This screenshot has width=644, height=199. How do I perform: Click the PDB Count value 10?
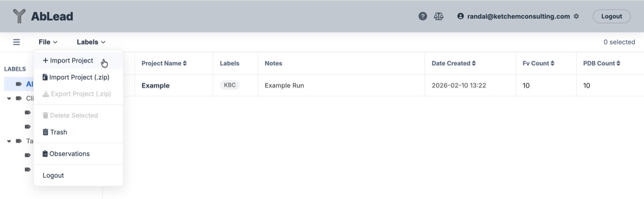587,85
